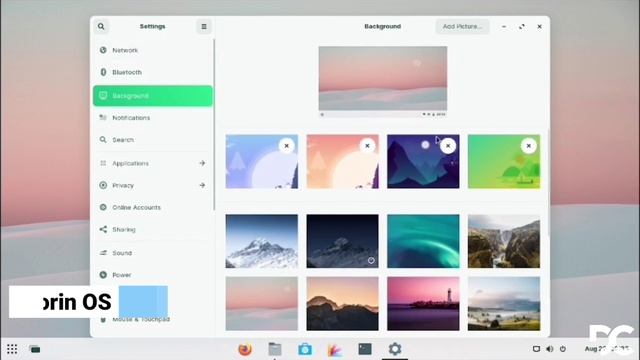Remove the peach sun wallpaper
This screenshot has height=360, width=640.
pos(367,146)
